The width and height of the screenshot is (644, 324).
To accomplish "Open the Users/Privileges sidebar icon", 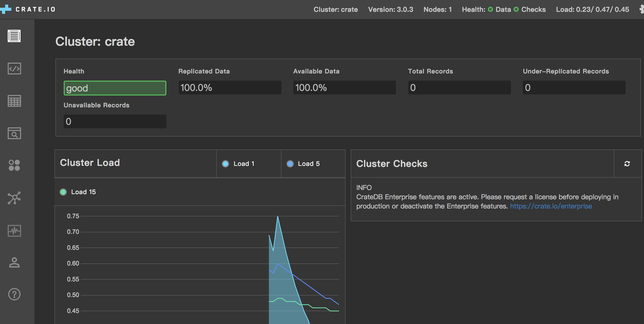I will point(14,262).
